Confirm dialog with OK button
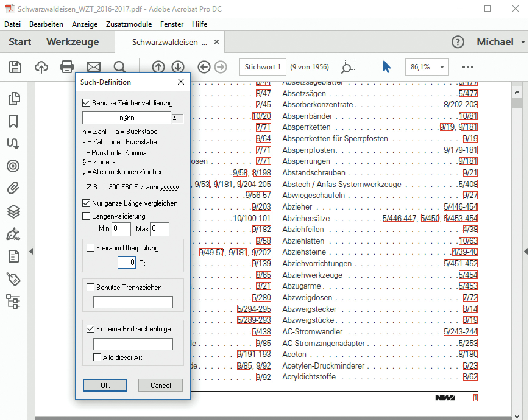 (105, 385)
